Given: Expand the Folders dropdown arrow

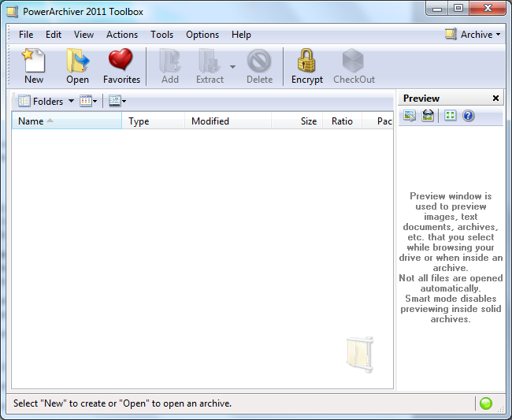Looking at the screenshot, I should 71,101.
